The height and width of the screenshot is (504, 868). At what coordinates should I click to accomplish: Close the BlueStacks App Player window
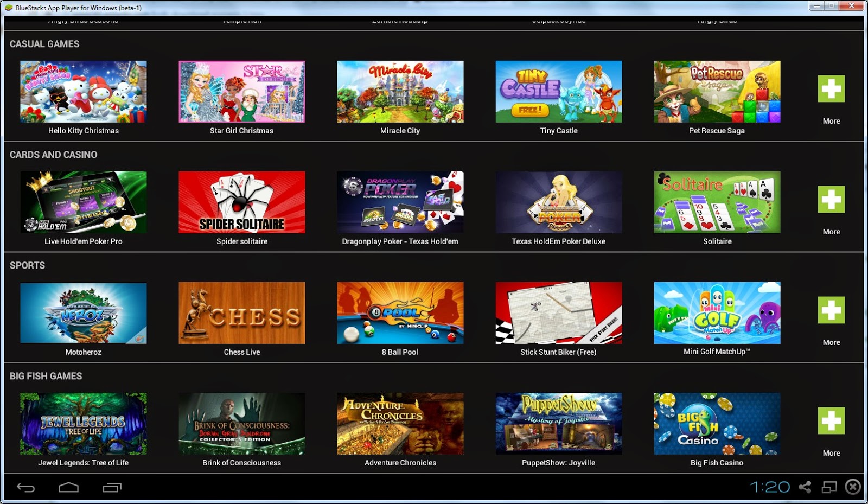pos(851,6)
